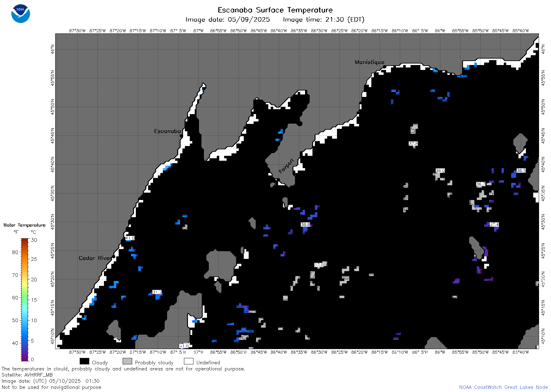Image resolution: width=551 pixels, height=392 pixels.
Task: Click the 87°30'W label on the bottom axis
Action: pos(77,352)
